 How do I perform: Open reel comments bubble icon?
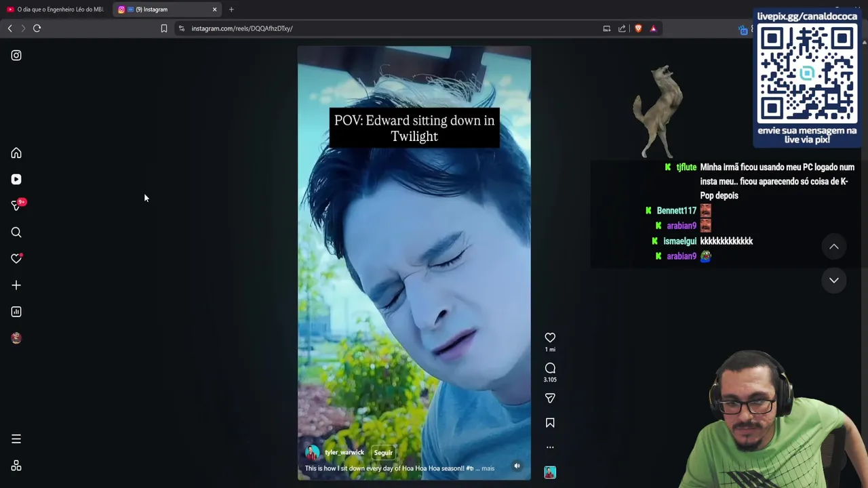[550, 368]
